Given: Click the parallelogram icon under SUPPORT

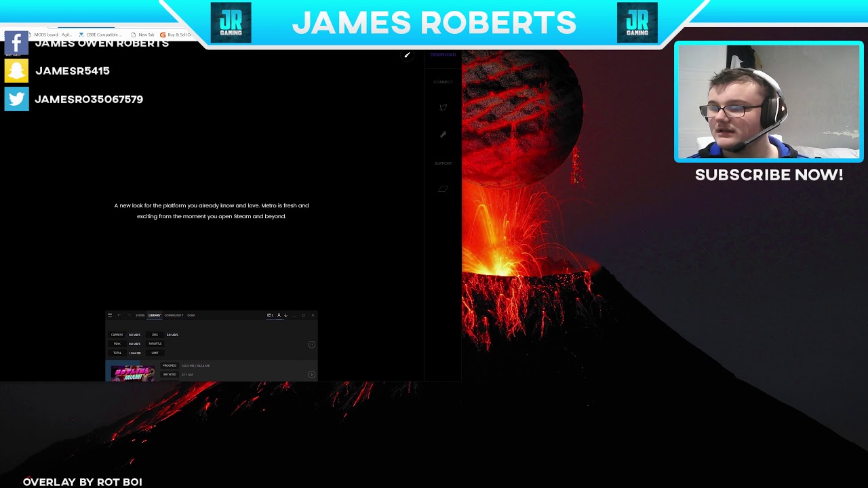Looking at the screenshot, I should click(443, 188).
